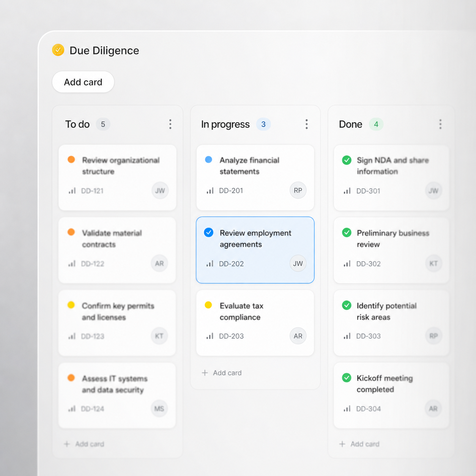Click the priority bars icon beside DD-203
Image resolution: width=476 pixels, height=476 pixels.
210,336
